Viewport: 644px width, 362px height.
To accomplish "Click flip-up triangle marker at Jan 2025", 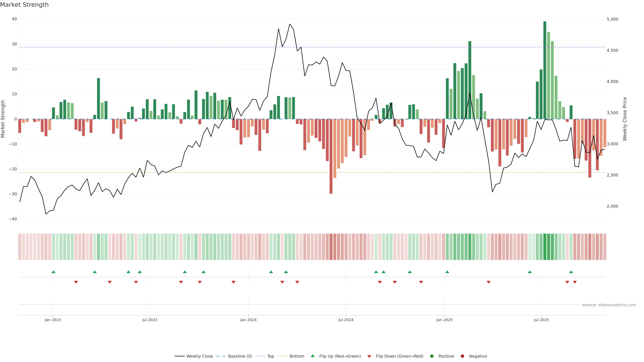I will click(447, 272).
